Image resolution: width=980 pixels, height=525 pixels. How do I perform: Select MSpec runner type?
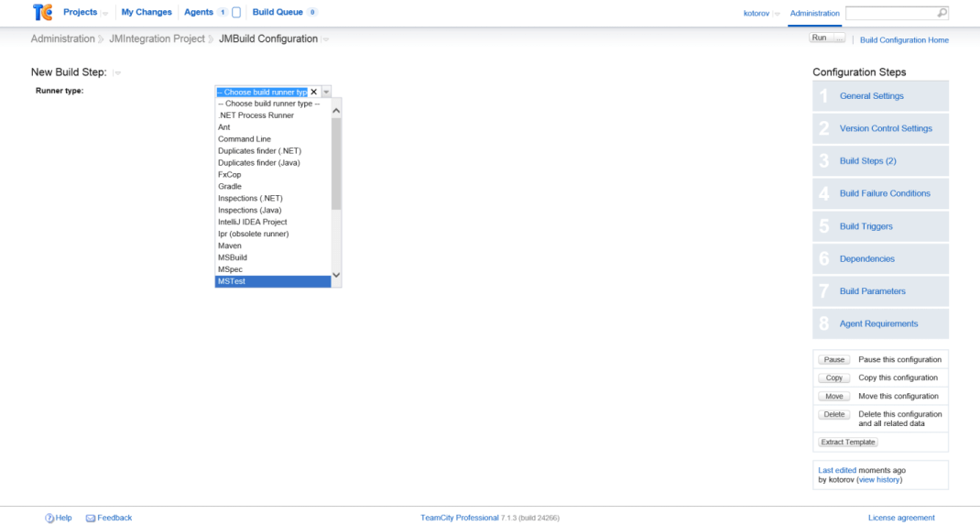273,270
